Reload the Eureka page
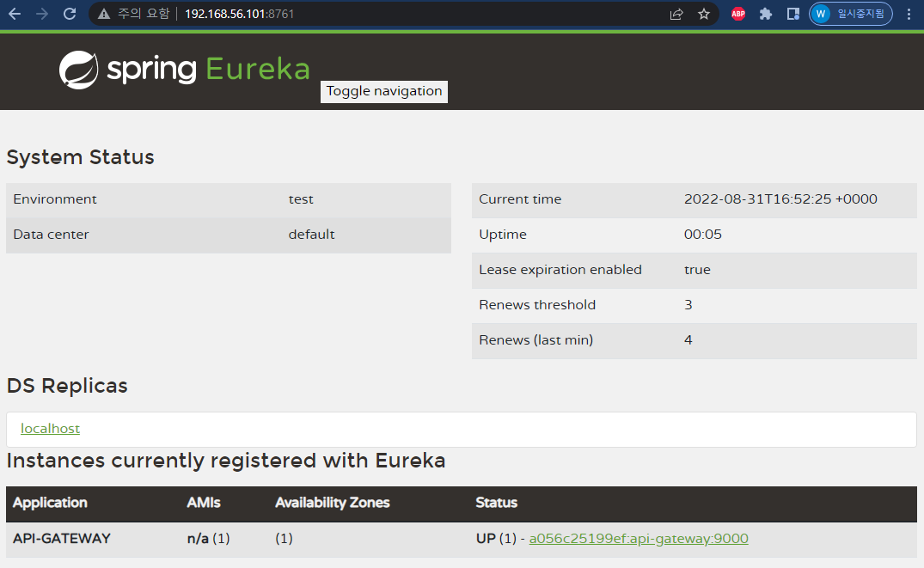The height and width of the screenshot is (568, 924). 70,14
